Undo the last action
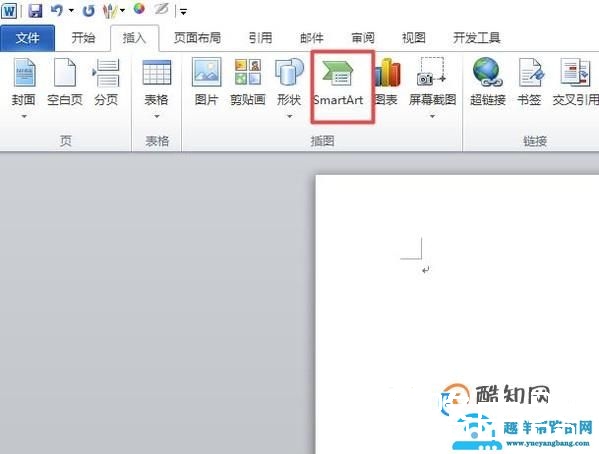Viewport: 599px width, 454px height. 57,10
